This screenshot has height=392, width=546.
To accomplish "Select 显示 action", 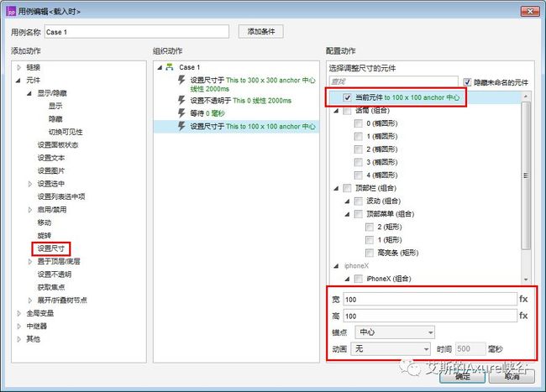I will tap(55, 106).
